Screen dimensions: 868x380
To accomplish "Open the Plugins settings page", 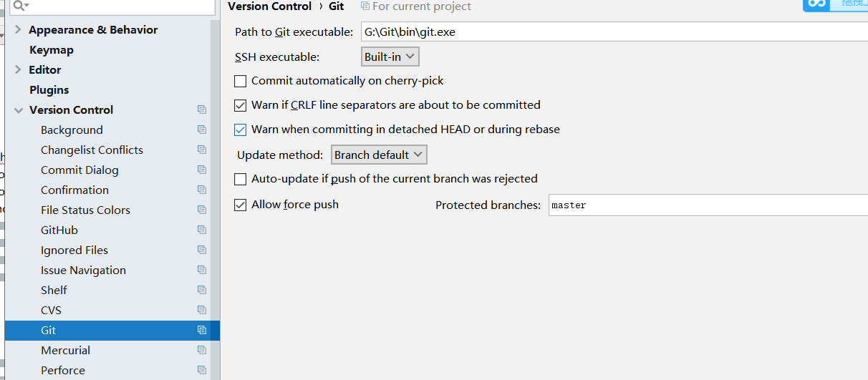I will pos(49,89).
